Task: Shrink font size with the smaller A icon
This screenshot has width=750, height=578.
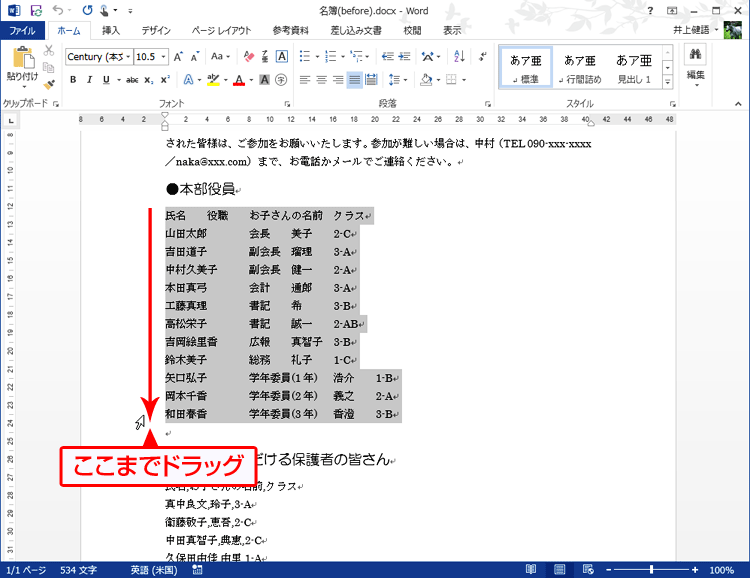Action: pyautogui.click(x=195, y=57)
